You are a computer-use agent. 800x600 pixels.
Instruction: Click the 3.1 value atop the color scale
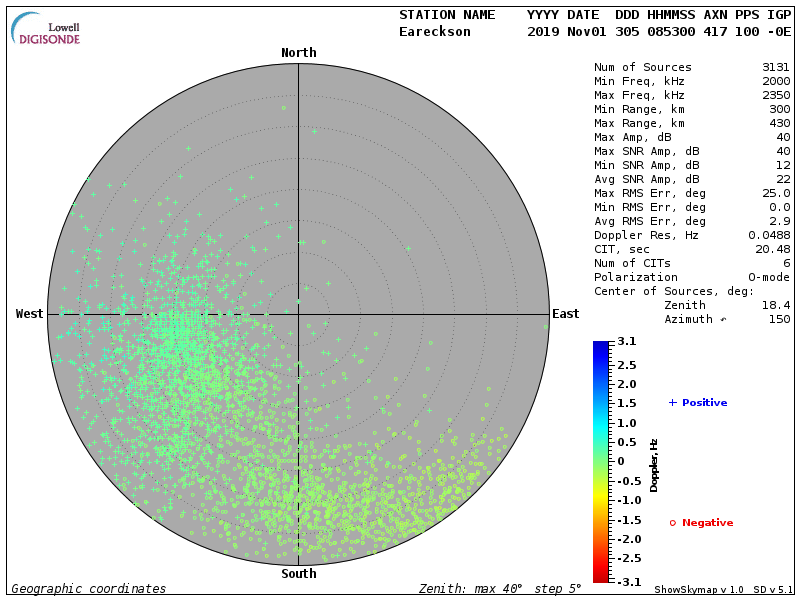coord(627,342)
